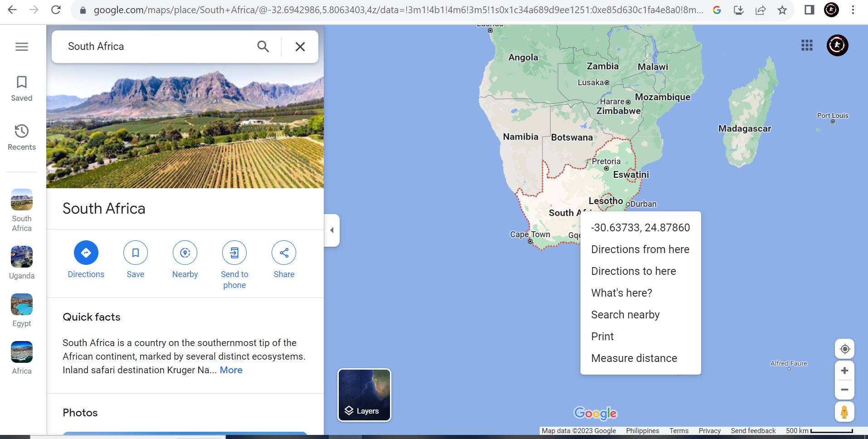Click the Pretoria city label
This screenshot has height=439, width=868.
606,161
